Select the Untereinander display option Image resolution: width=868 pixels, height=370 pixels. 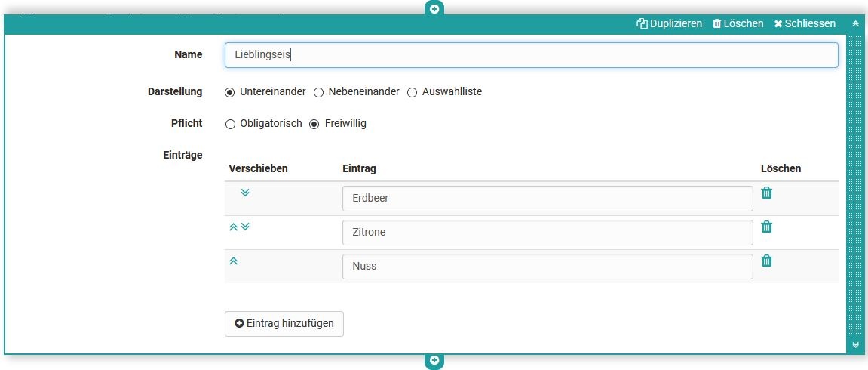230,92
